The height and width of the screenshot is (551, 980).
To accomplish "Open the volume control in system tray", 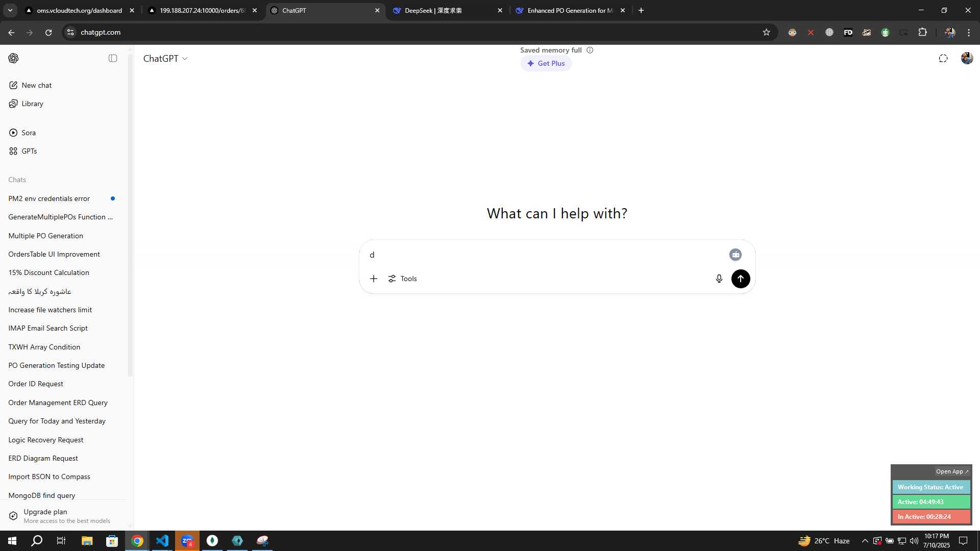I will pyautogui.click(x=914, y=541).
